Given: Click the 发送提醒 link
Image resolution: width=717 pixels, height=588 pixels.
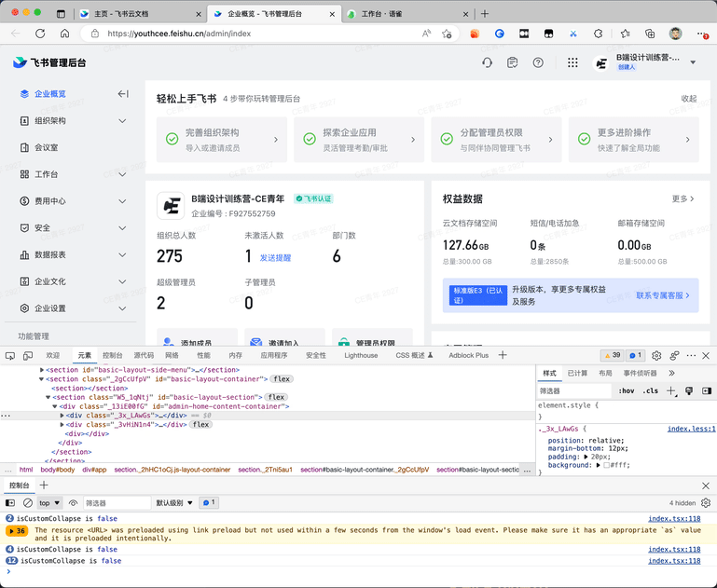Looking at the screenshot, I should (275, 258).
